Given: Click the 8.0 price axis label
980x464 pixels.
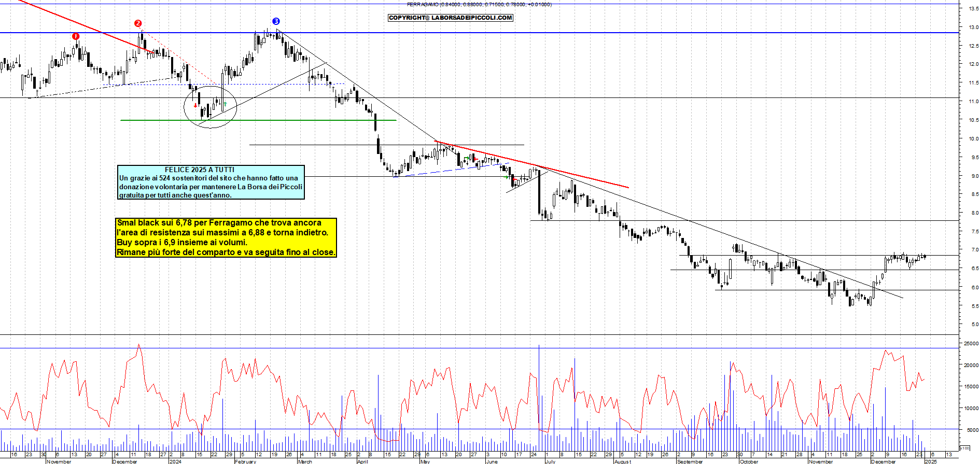Looking at the screenshot, I should (975, 213).
